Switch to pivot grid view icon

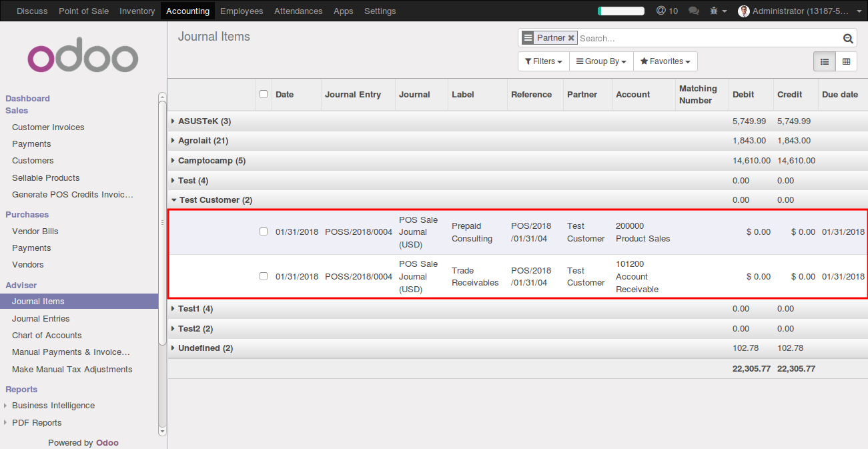(845, 61)
